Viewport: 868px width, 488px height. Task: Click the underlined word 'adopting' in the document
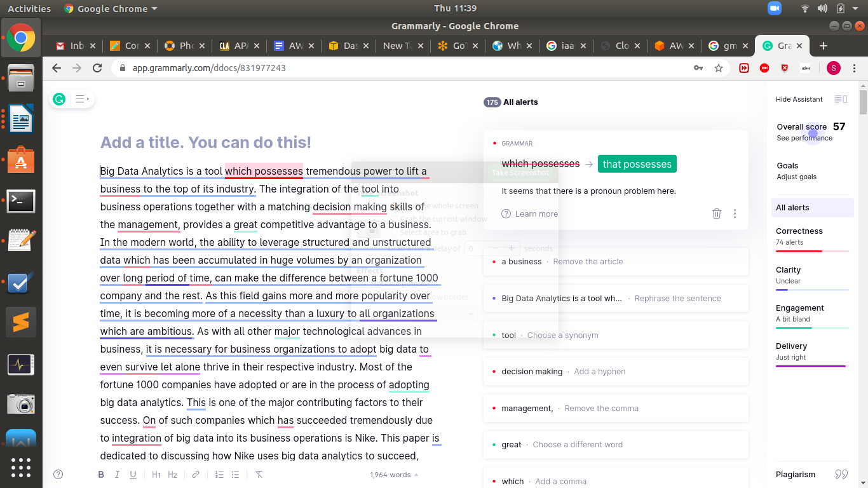(x=409, y=384)
